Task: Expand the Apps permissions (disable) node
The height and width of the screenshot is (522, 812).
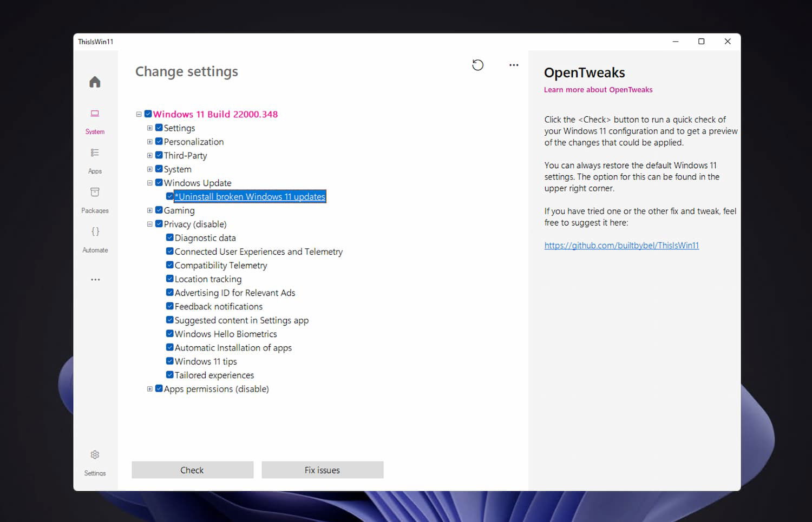Action: tap(149, 389)
